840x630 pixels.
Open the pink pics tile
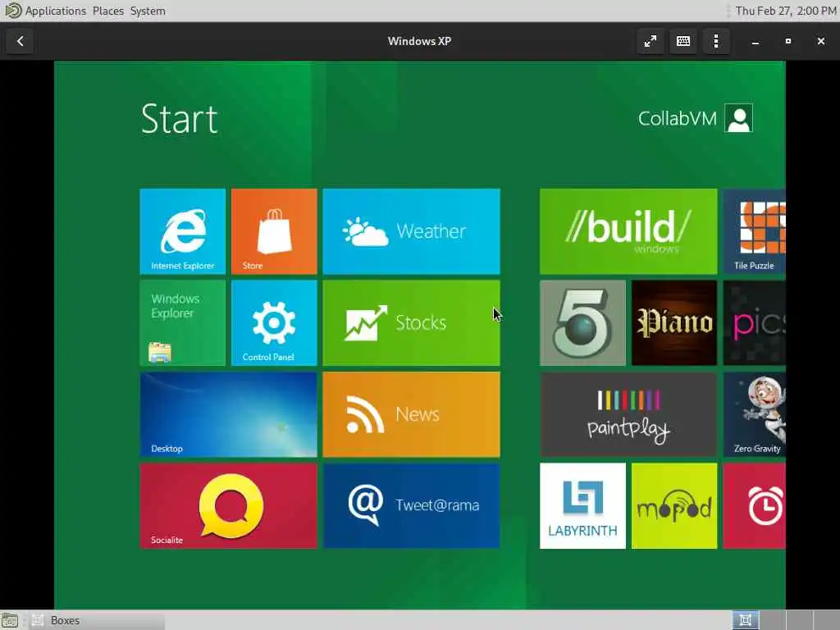pos(755,323)
